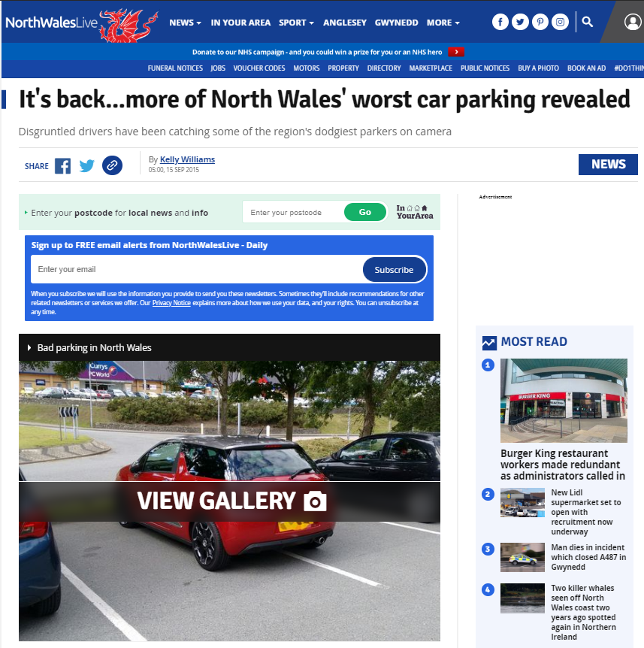644x648 pixels.
Task: Open the Twitter icon in header
Action: (x=520, y=22)
